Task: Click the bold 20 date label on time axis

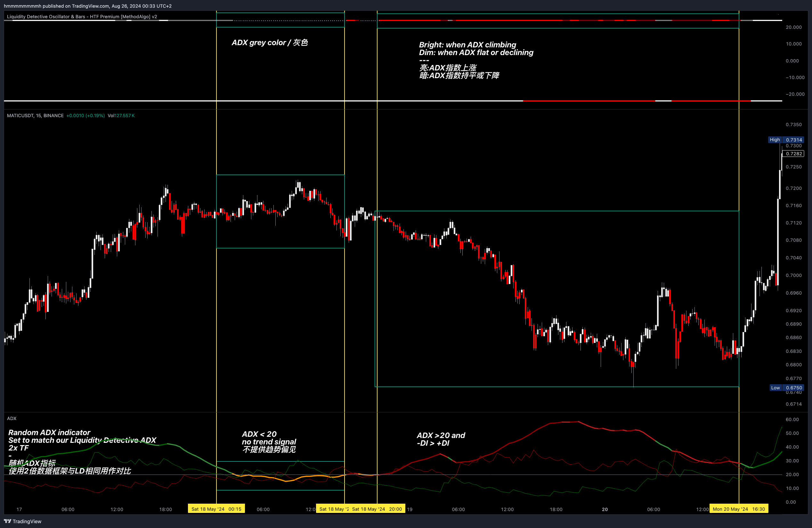Action: [x=605, y=509]
